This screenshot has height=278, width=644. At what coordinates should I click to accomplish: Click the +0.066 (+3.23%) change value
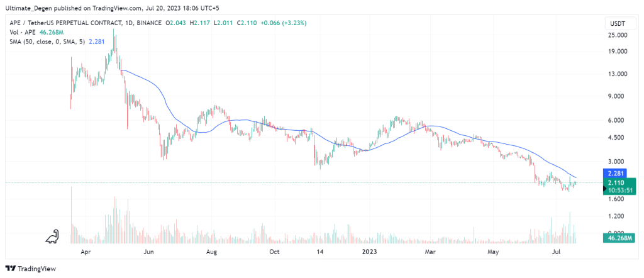pyautogui.click(x=284, y=23)
